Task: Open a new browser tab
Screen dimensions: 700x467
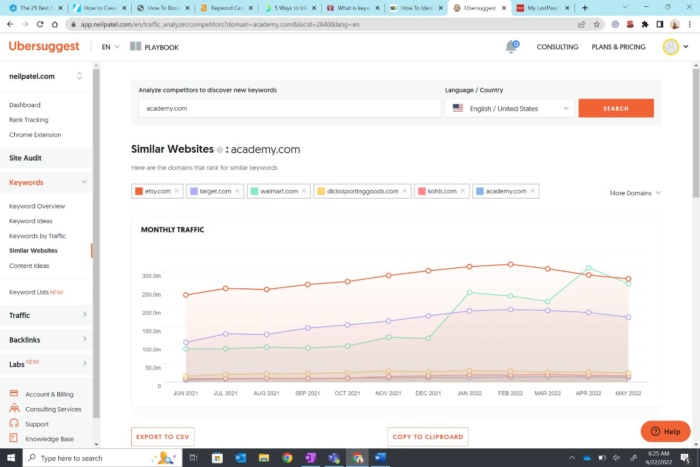Action: tap(585, 8)
